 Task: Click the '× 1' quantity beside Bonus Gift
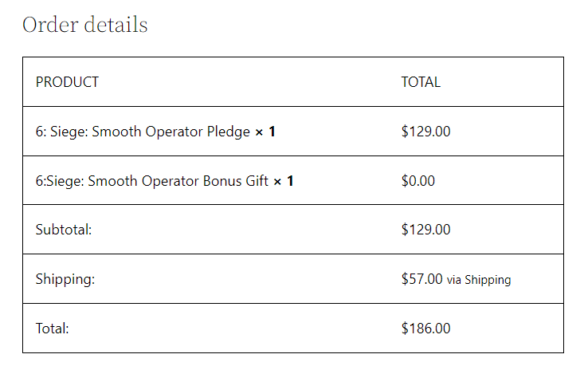click(284, 181)
